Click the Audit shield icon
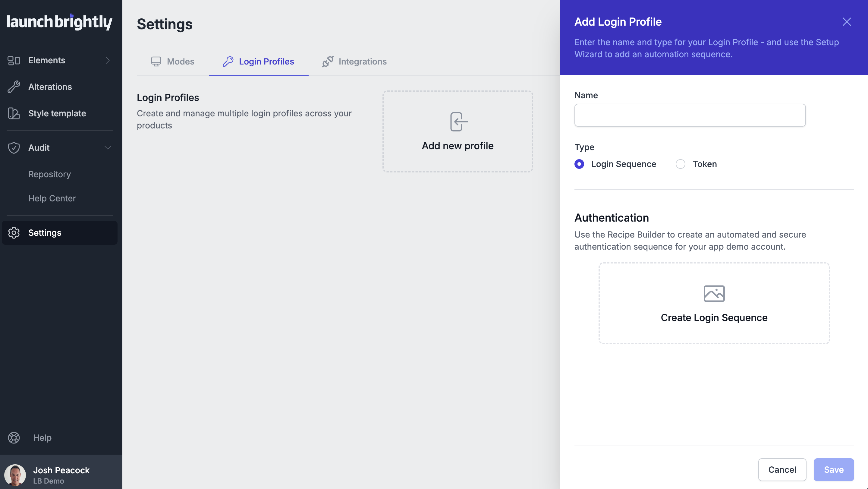This screenshot has width=868, height=489. tap(14, 148)
